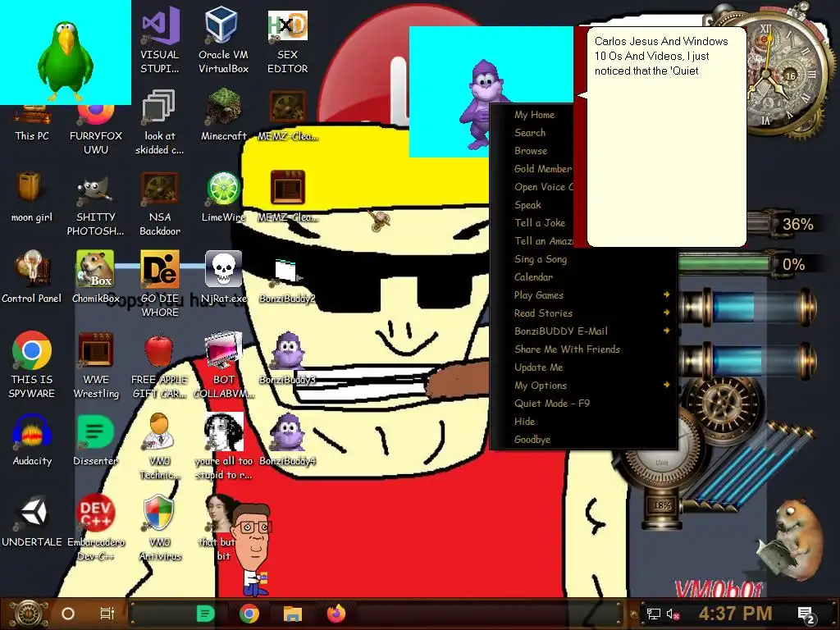Open Dissenter from the taskbar

point(206,614)
